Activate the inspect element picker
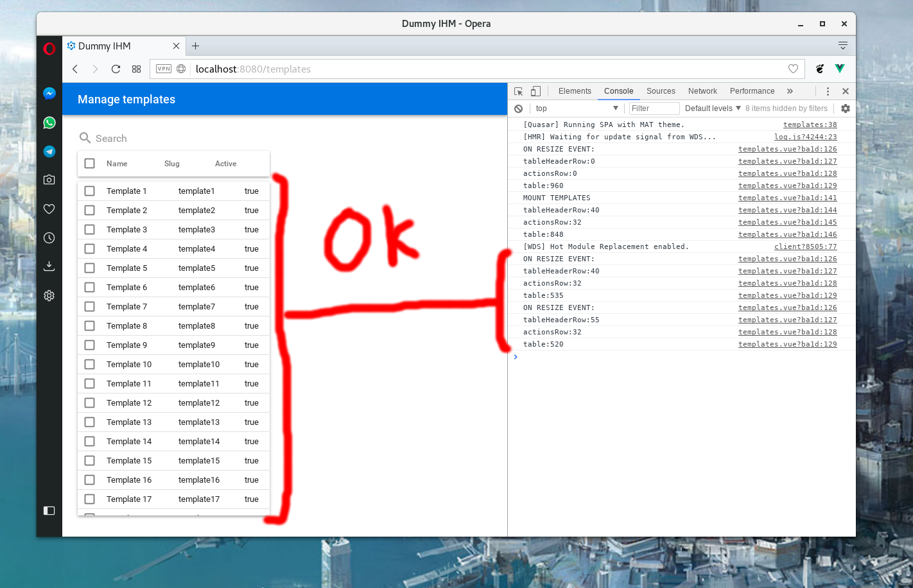 pos(519,91)
